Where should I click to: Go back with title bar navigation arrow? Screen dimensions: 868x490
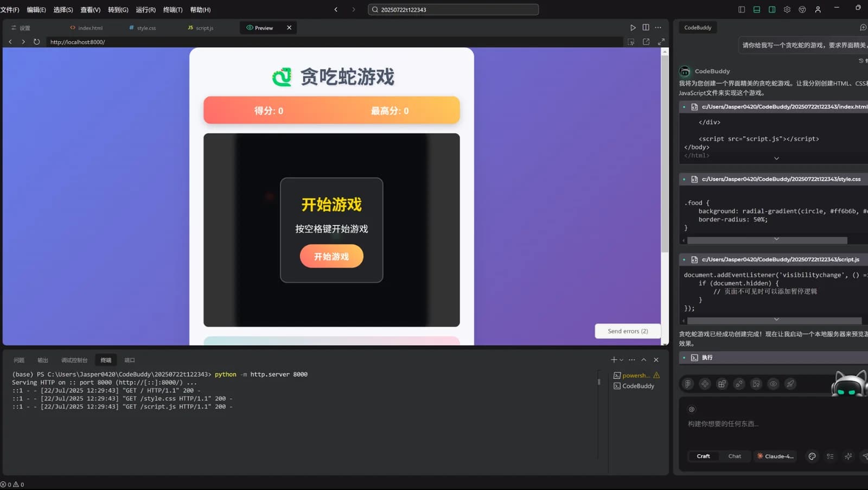click(336, 9)
